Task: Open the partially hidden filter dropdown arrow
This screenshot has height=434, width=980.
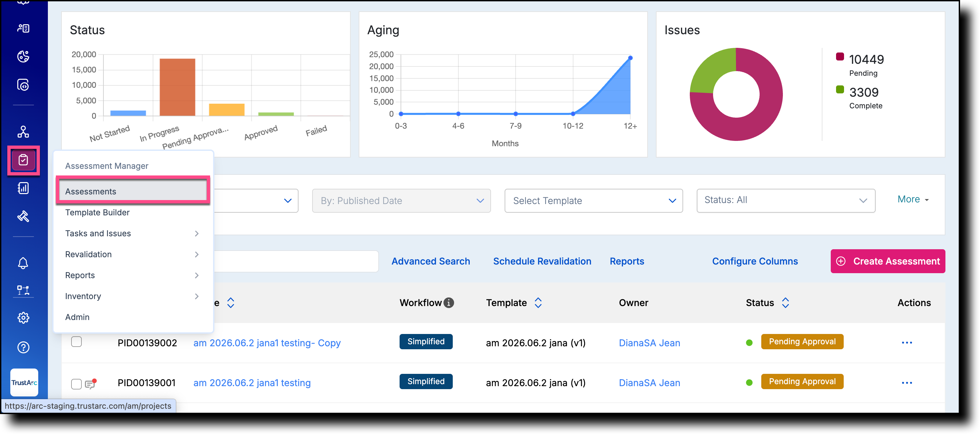Action: tap(288, 200)
